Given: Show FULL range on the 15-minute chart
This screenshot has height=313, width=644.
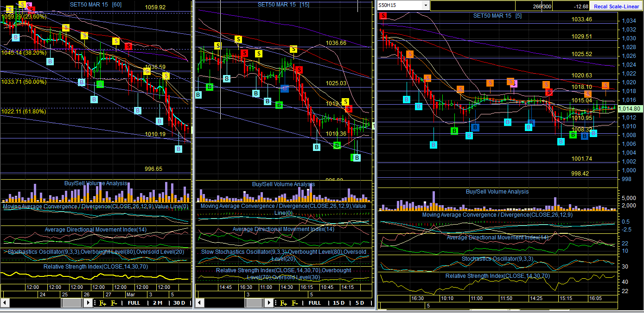Looking at the screenshot, I should click(314, 303).
